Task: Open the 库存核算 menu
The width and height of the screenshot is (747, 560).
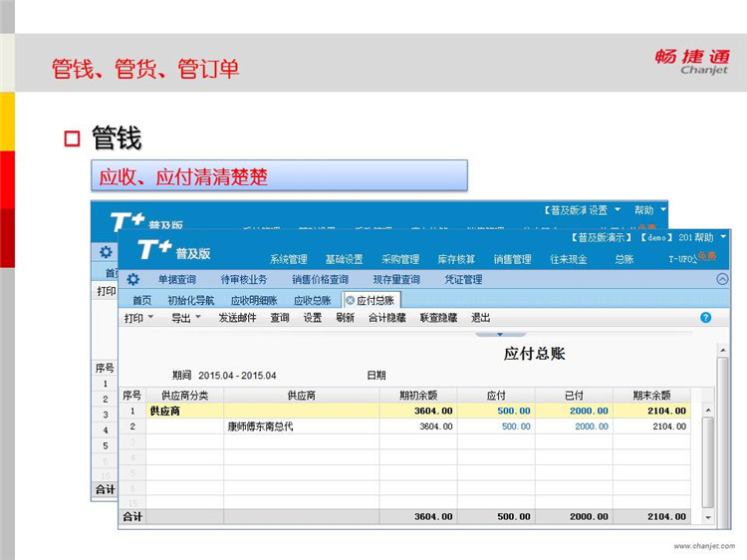Action: click(x=456, y=259)
